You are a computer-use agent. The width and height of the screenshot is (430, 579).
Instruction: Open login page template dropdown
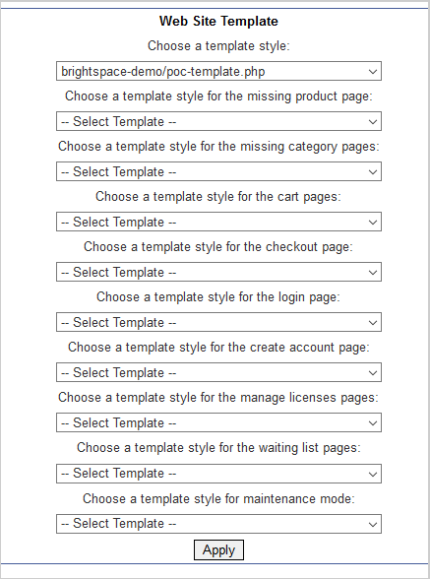[x=219, y=322]
